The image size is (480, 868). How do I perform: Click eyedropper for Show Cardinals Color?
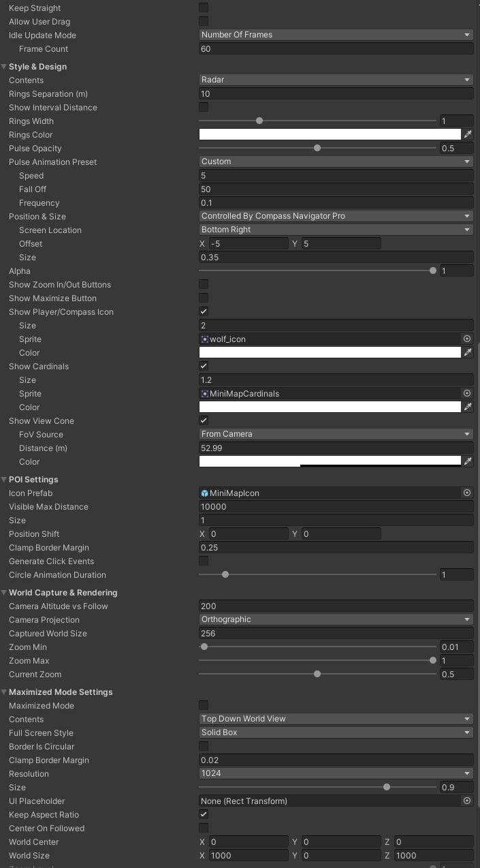468,407
